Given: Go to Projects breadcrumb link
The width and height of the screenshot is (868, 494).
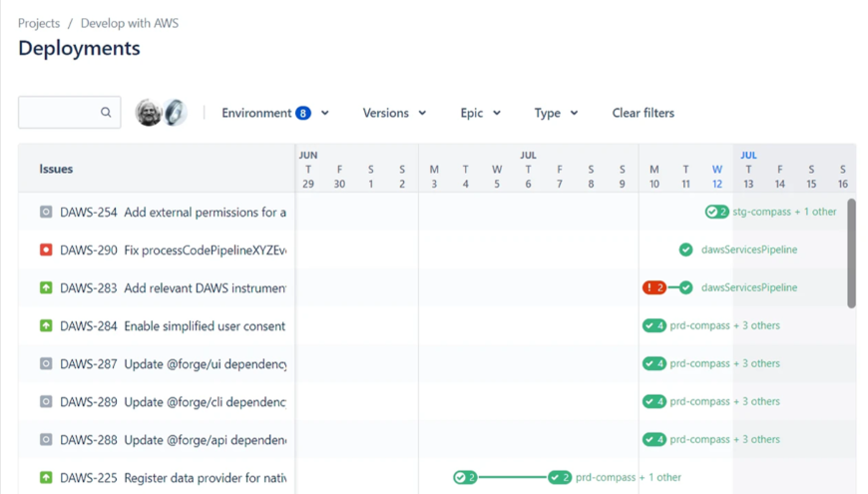Looking at the screenshot, I should [x=39, y=23].
